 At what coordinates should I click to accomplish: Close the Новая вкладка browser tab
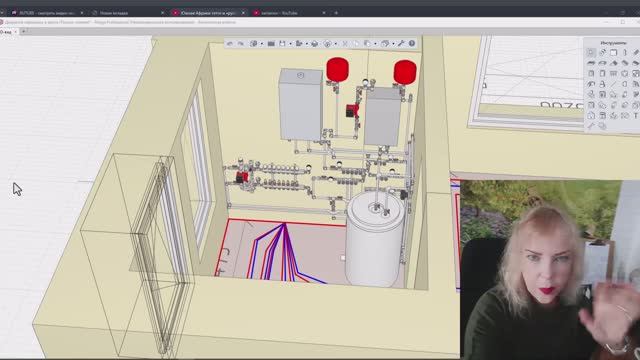click(162, 13)
